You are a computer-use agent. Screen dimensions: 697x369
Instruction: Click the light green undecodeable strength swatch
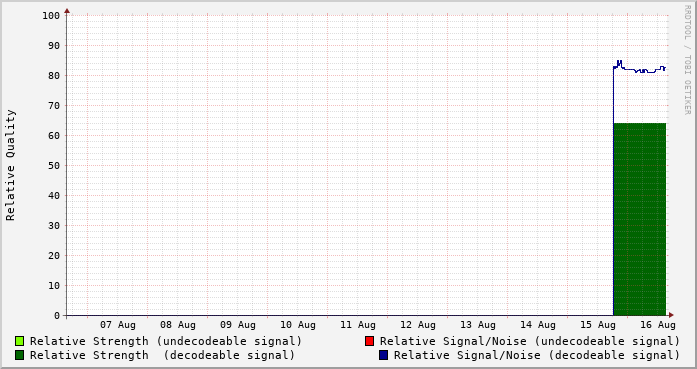(x=19, y=341)
